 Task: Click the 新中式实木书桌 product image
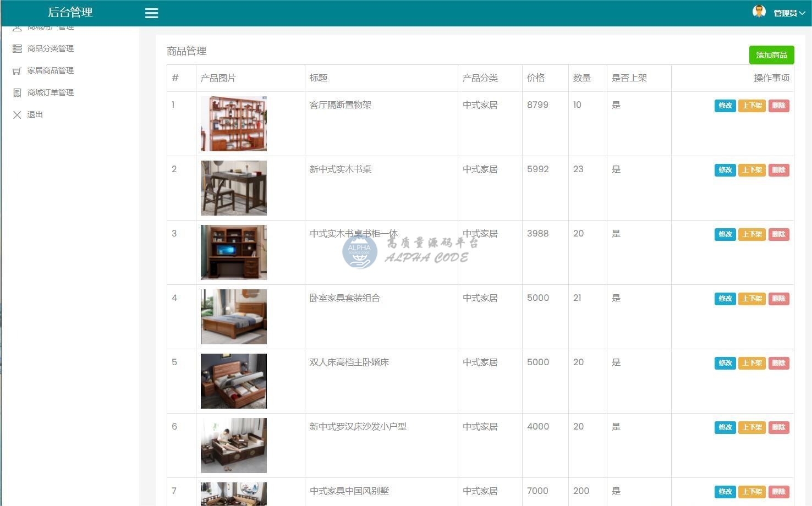click(233, 188)
